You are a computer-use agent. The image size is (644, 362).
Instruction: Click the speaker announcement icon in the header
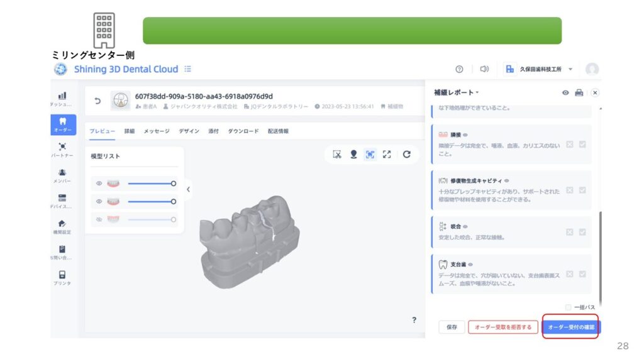point(484,69)
